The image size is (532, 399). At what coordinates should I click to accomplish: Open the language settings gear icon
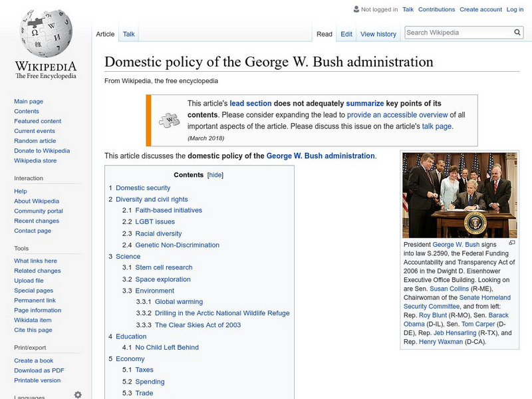click(78, 394)
